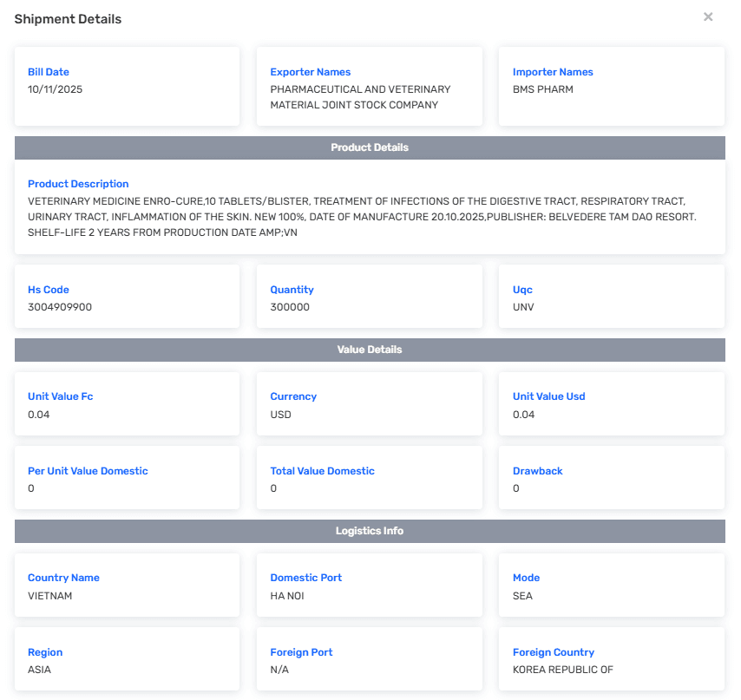Viewport: 741px width, 700px height.
Task: Click the Currency card showing USD
Action: click(x=369, y=404)
